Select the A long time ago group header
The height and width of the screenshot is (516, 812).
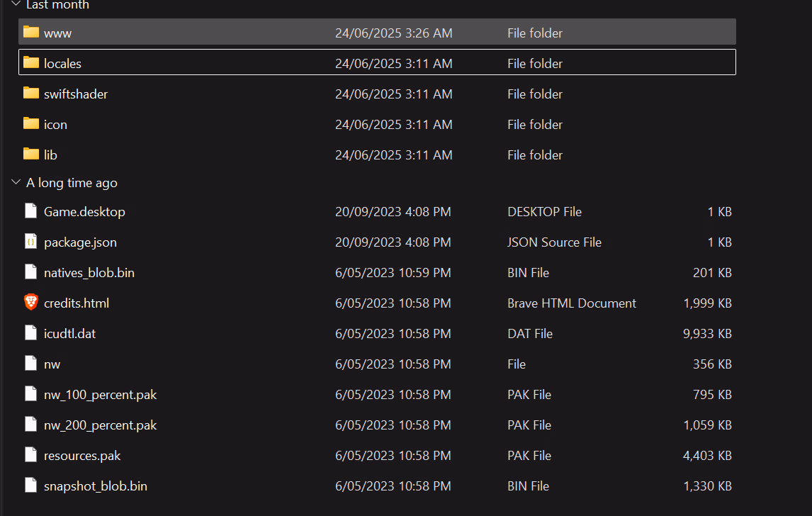tap(72, 183)
